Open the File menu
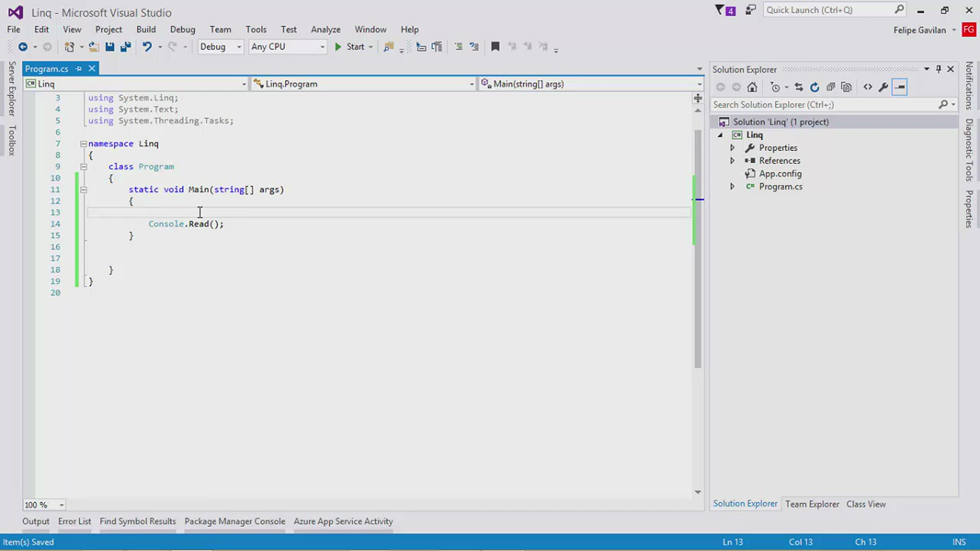The width and height of the screenshot is (980, 551). pyautogui.click(x=14, y=30)
